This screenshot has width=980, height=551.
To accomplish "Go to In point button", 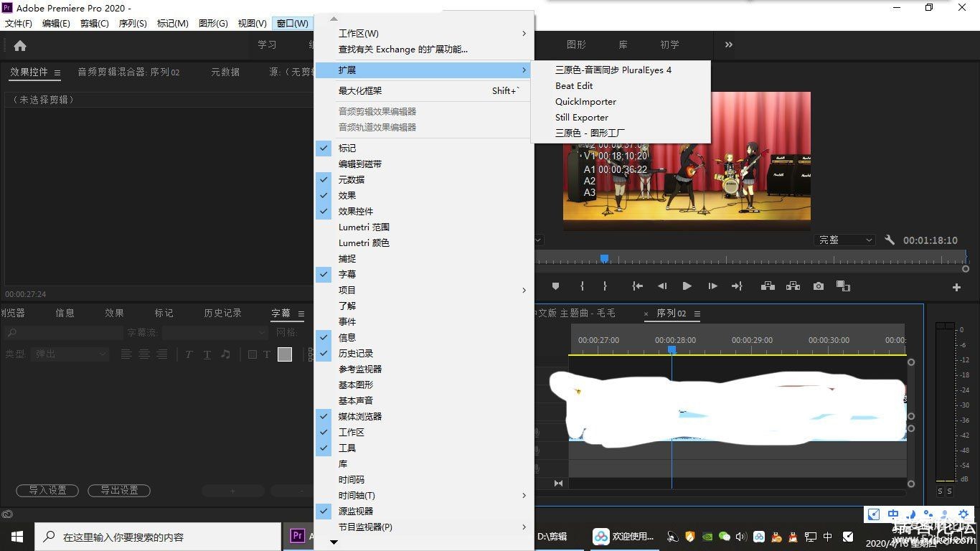I will (637, 286).
